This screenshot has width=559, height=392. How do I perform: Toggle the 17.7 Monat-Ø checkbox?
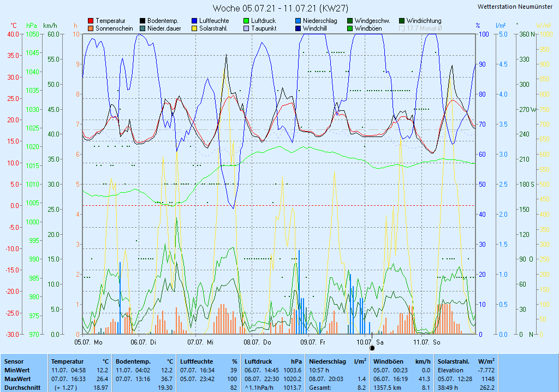tap(402, 28)
